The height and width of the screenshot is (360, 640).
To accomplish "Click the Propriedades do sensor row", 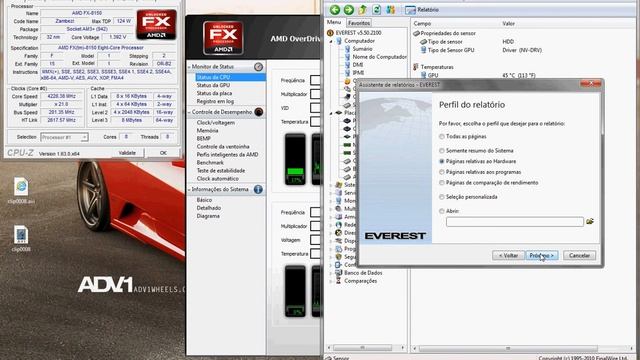I will [x=448, y=33].
